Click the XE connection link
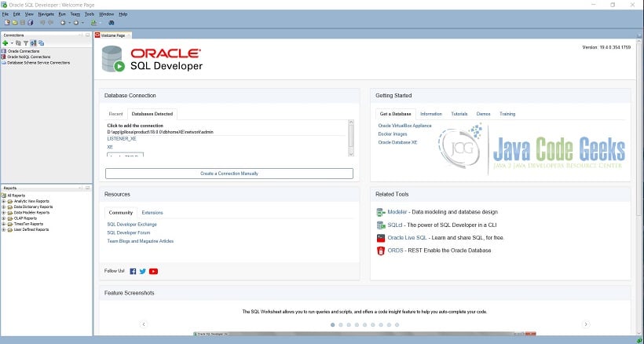The height and width of the screenshot is (344, 644). (110, 147)
